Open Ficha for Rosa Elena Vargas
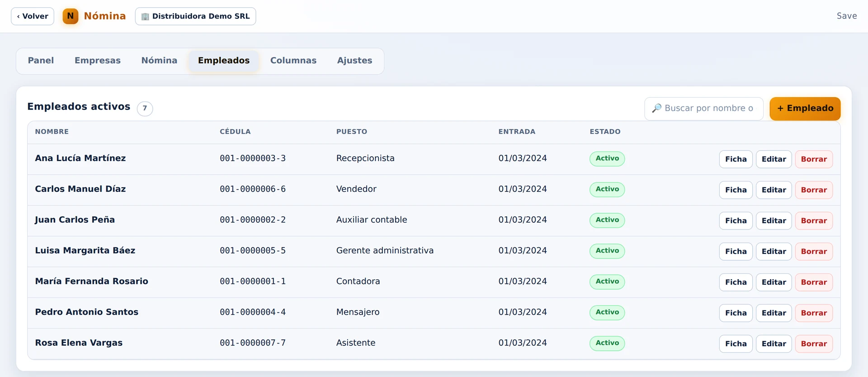This screenshot has height=377, width=868. coord(736,344)
